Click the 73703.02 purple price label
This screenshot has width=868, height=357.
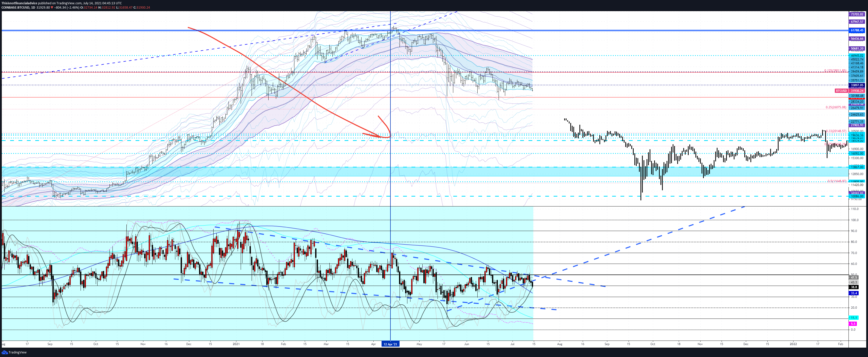[x=857, y=14]
